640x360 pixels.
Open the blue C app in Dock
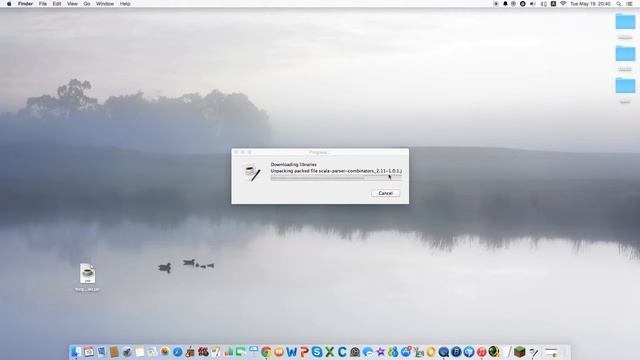click(342, 351)
